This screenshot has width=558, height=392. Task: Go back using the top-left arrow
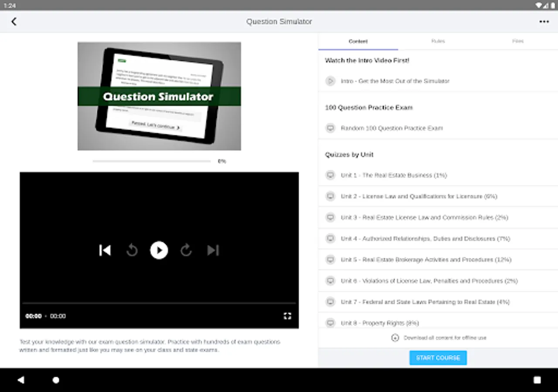(14, 21)
